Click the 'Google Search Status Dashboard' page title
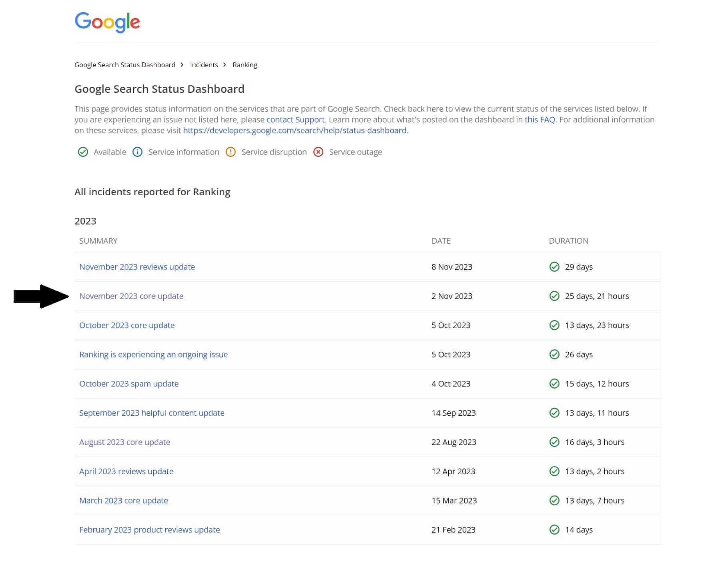The image size is (728, 563). coord(159,89)
